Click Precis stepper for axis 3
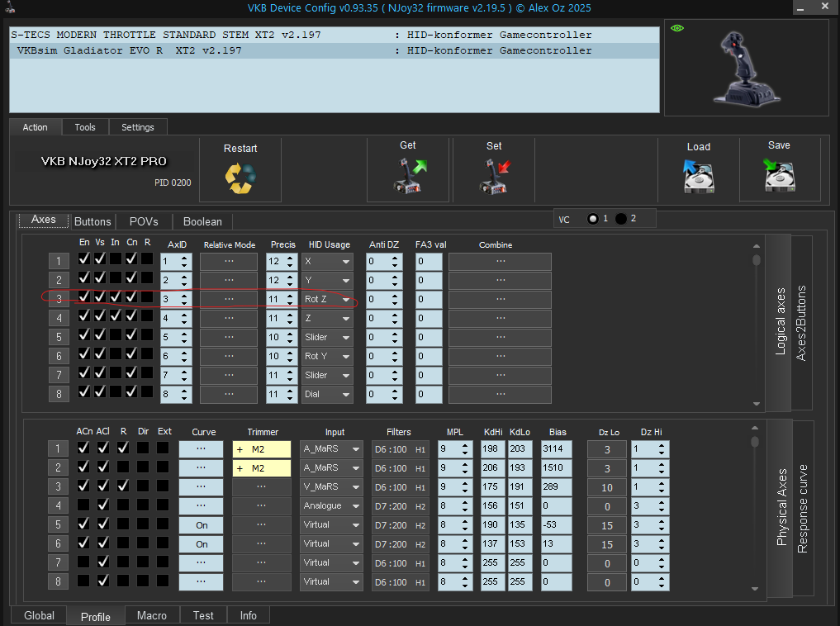 (290, 299)
